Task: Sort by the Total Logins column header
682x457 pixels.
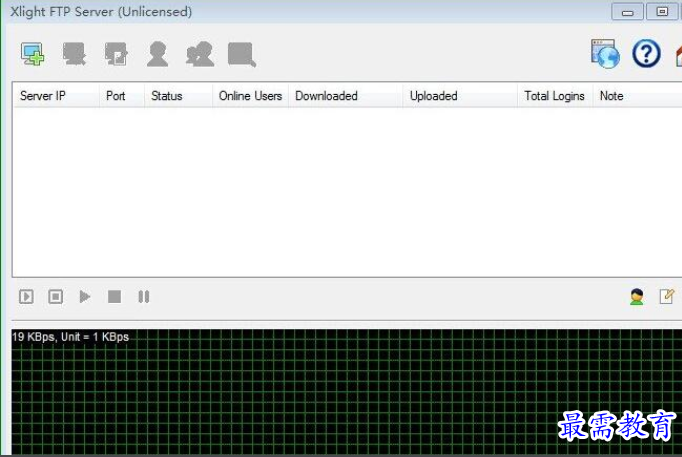Action: [x=555, y=96]
